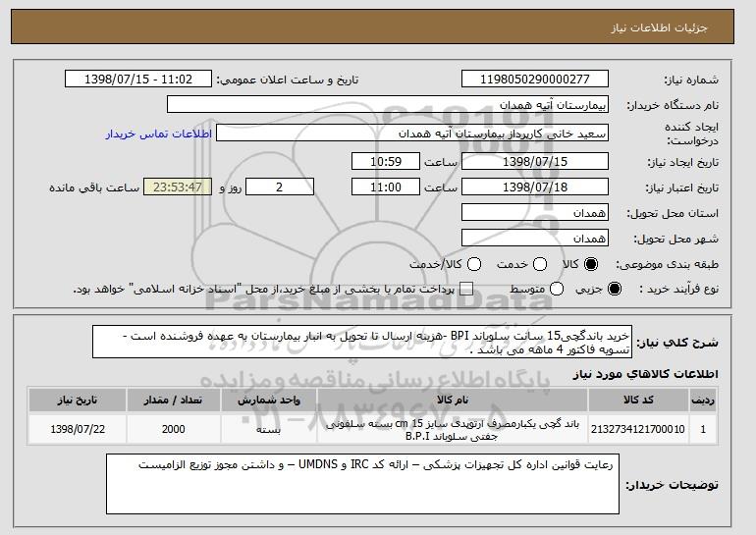Select the کالا radio button
This screenshot has width=756, height=535.
click(x=591, y=264)
